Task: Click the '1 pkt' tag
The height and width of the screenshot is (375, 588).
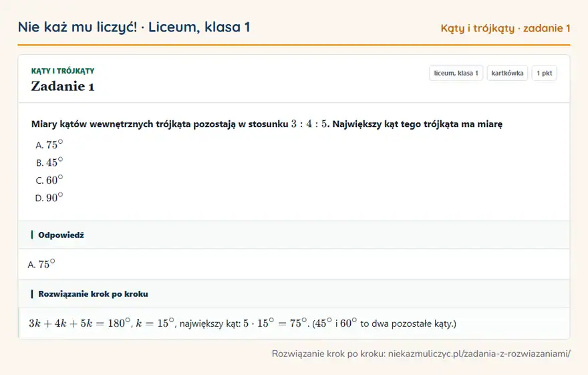Action: [x=544, y=73]
